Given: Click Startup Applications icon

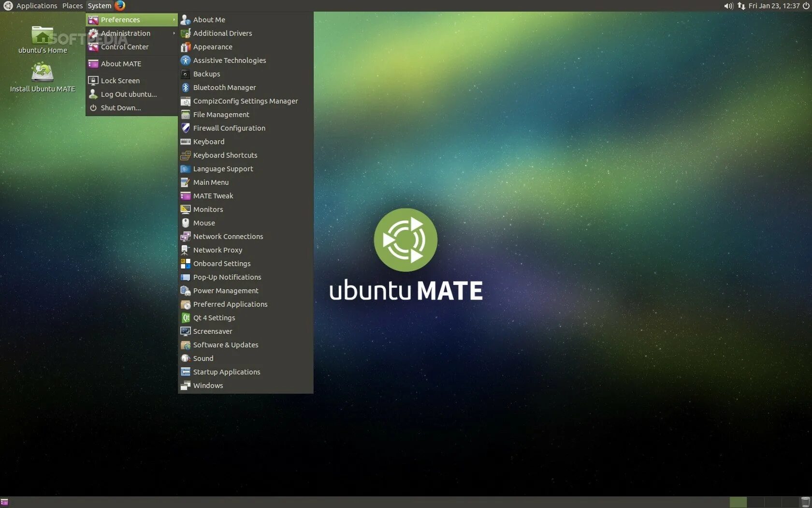Looking at the screenshot, I should [186, 372].
